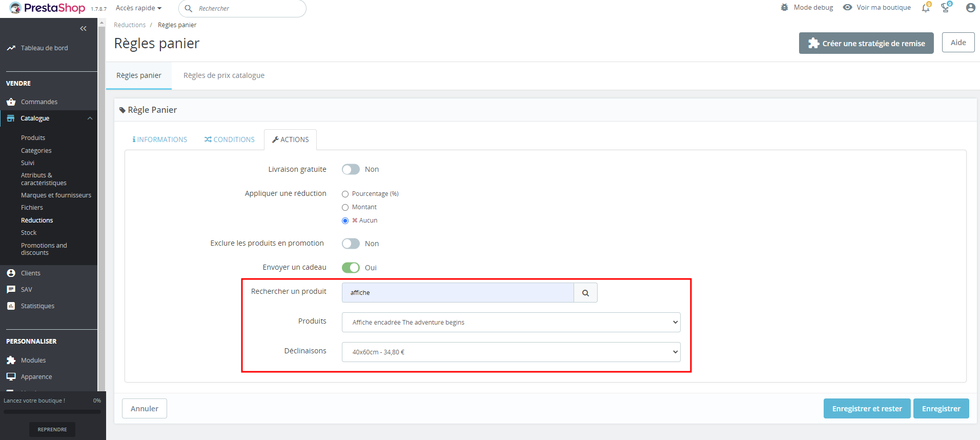
Task: Open the Déclinaisons dropdown list
Action: point(511,352)
